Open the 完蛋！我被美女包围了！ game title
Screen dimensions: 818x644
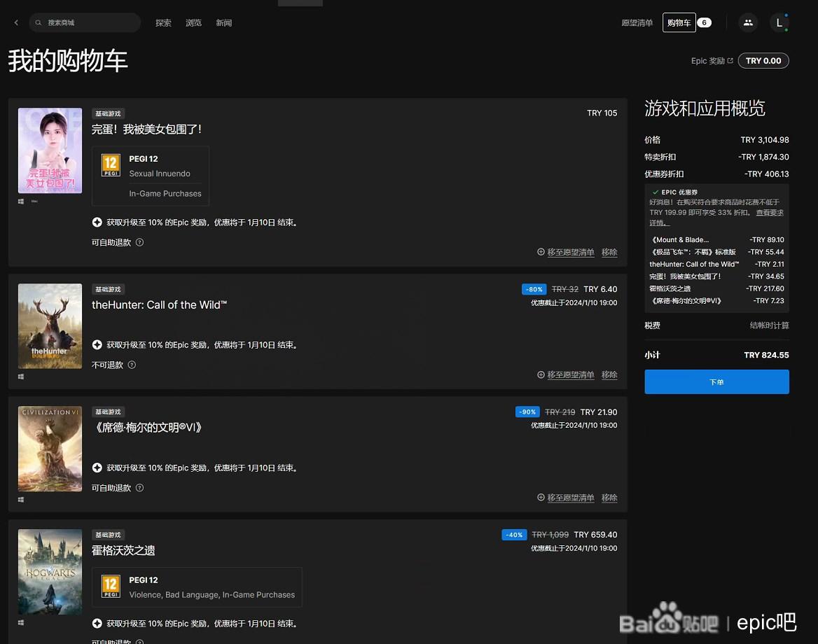tap(146, 129)
